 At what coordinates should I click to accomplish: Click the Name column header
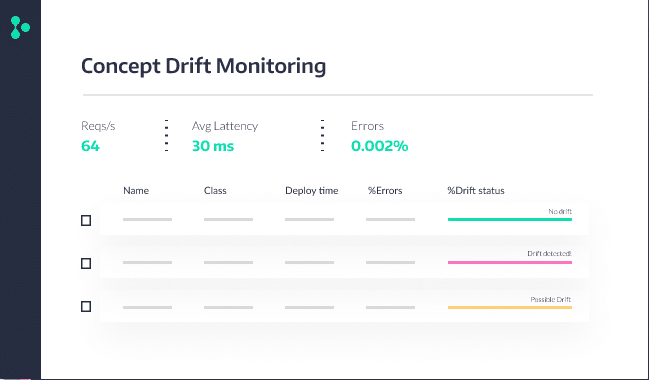click(136, 190)
